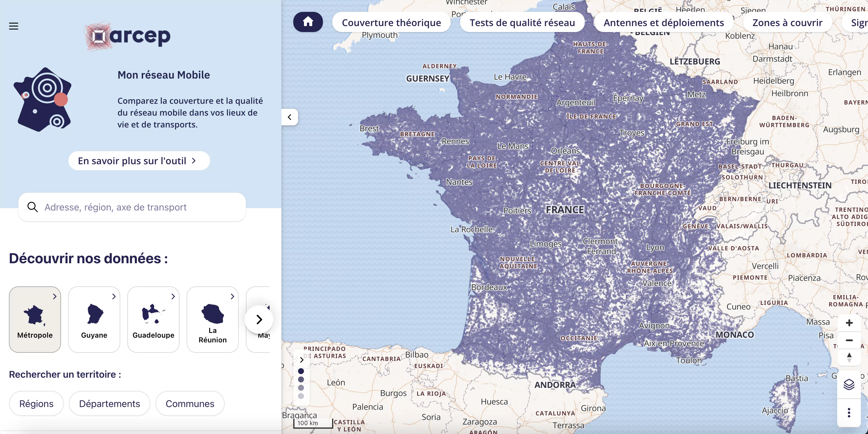Open En savoir plus sur l'outil
This screenshot has height=434, width=868.
click(x=139, y=161)
